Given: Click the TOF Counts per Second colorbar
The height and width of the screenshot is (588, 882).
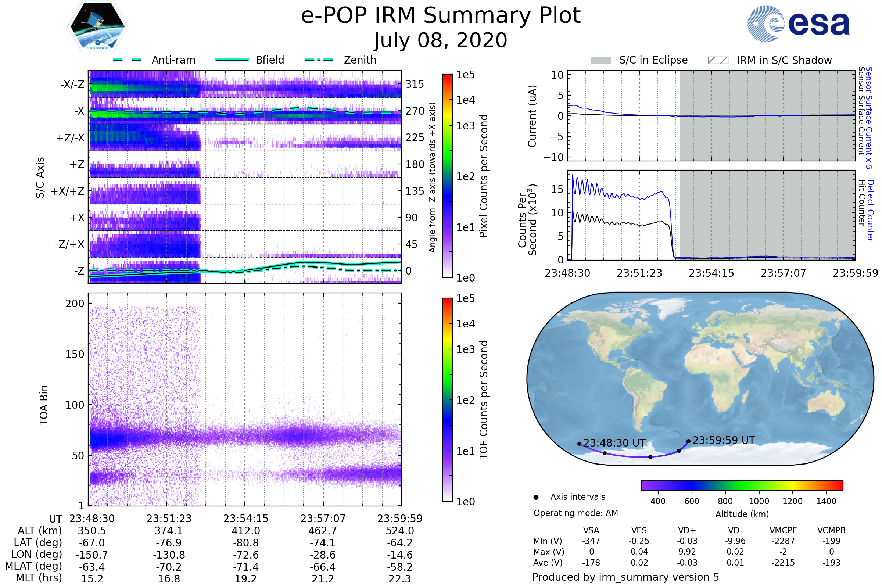Looking at the screenshot, I should 447,399.
